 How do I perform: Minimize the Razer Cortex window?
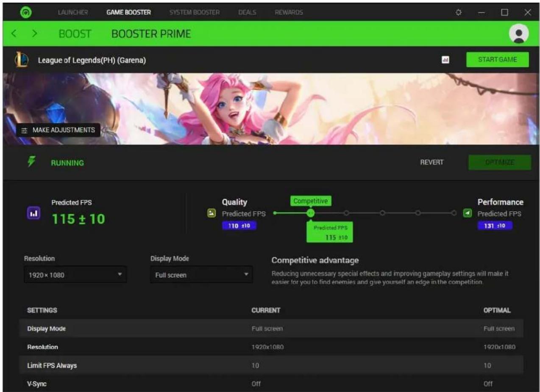pyautogui.click(x=481, y=12)
